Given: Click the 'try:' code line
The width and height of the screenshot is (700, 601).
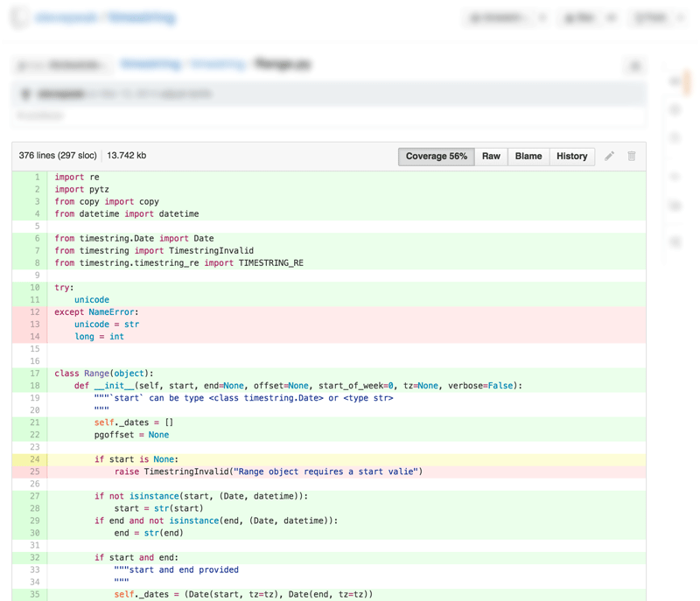Looking at the screenshot, I should click(x=64, y=287).
